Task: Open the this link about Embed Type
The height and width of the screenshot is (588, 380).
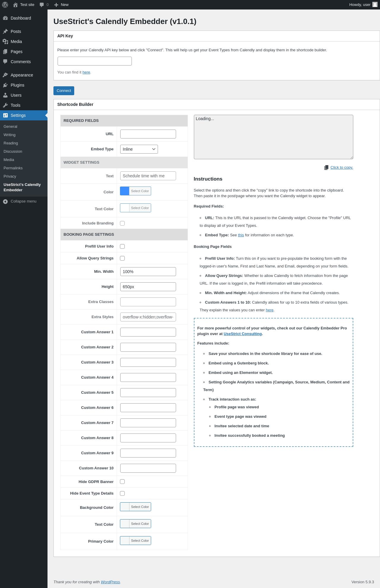Action: click(x=241, y=235)
